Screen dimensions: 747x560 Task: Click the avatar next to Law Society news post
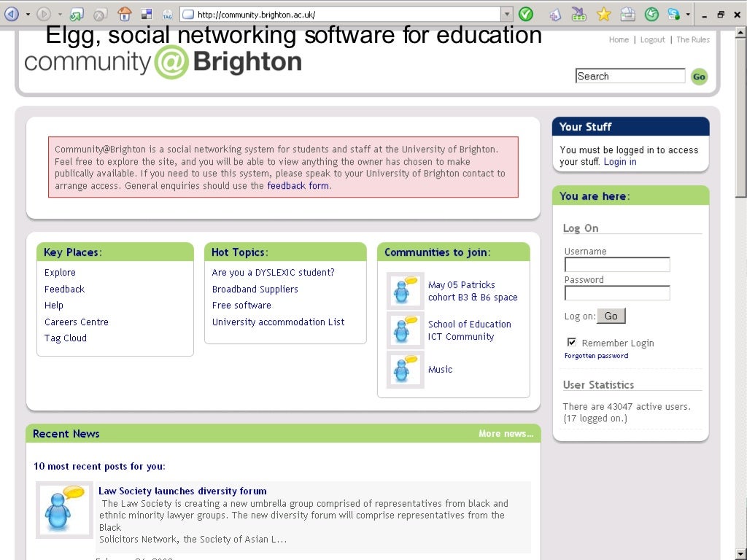64,510
